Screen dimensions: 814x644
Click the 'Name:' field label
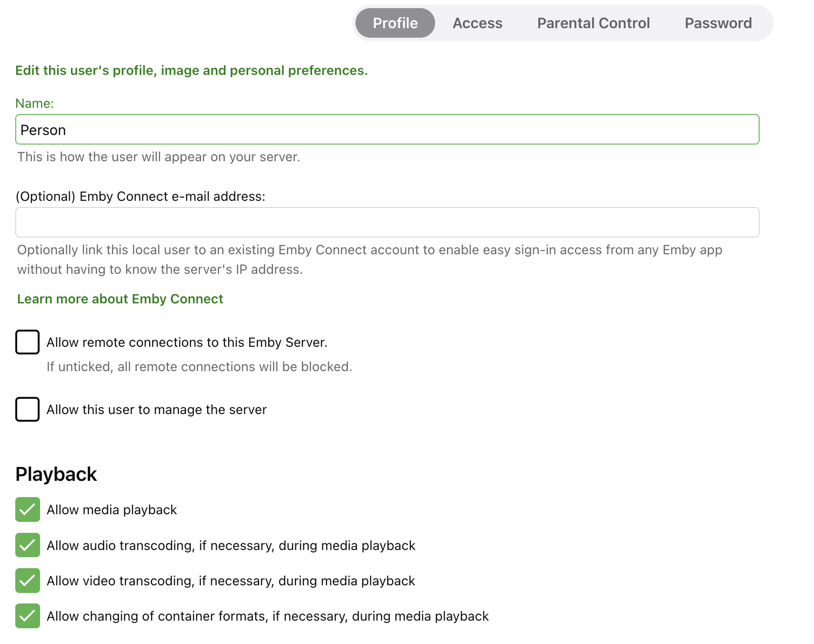click(35, 104)
